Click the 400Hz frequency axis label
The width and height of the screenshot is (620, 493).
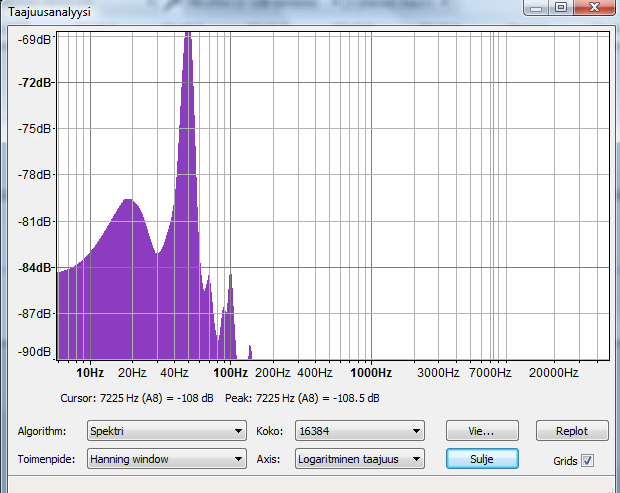click(x=315, y=373)
